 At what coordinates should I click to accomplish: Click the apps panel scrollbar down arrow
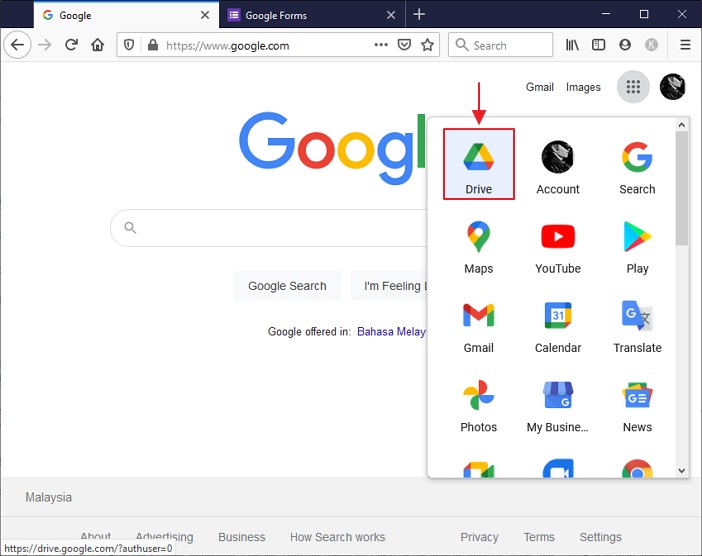681,470
